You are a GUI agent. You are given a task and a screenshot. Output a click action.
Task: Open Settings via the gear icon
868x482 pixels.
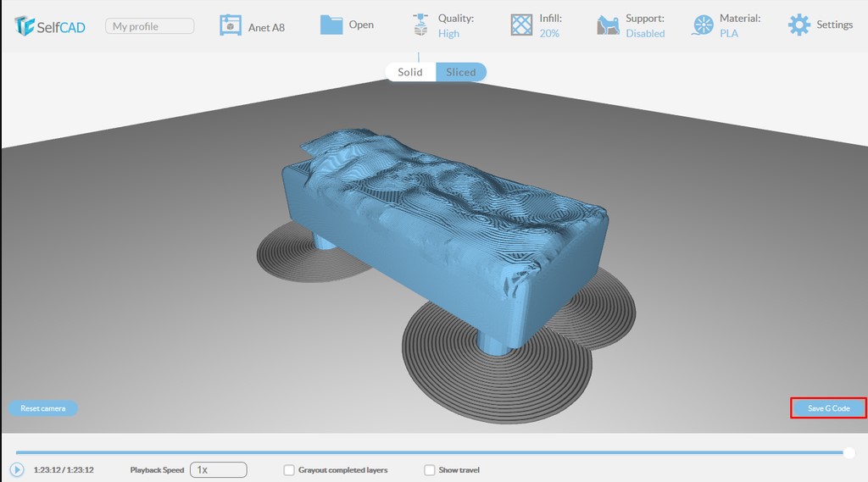[798, 25]
